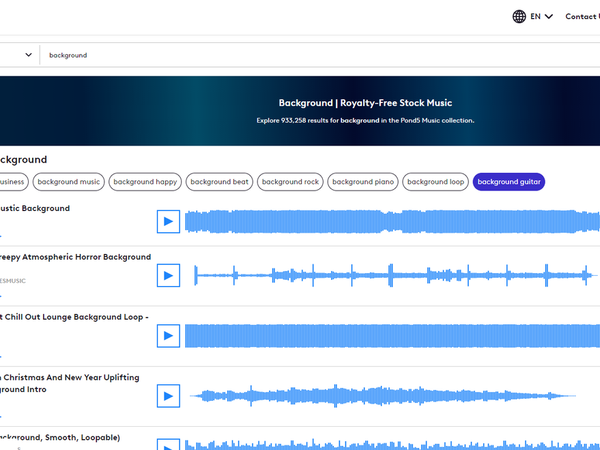
Task: Seek in the Creepy Atmospheric Horror waveform
Action: 394,275
